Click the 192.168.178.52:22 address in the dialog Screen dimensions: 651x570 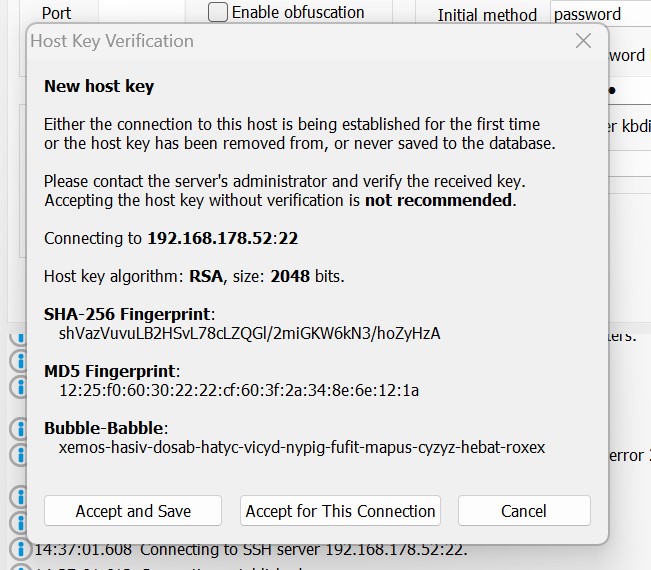pyautogui.click(x=222, y=238)
